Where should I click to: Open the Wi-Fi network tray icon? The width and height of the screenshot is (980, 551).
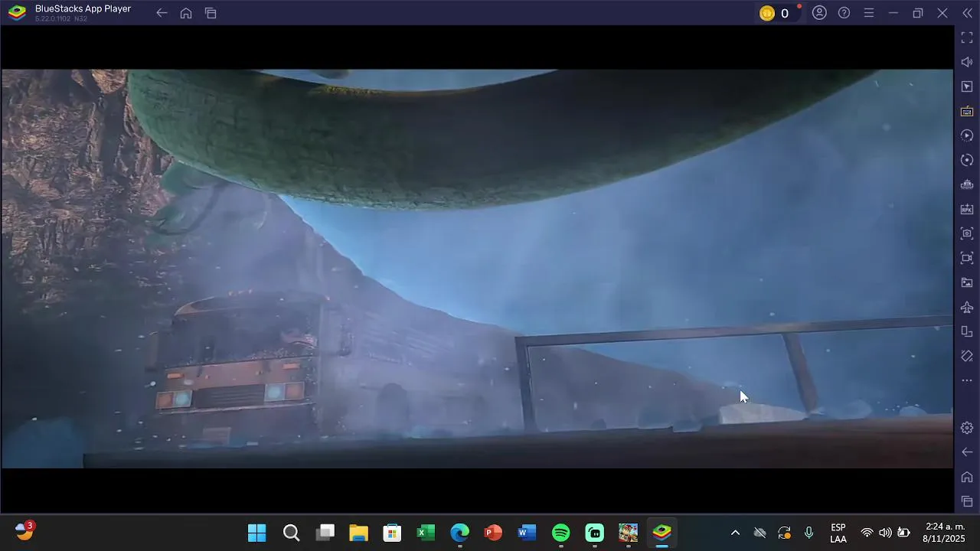tap(867, 533)
